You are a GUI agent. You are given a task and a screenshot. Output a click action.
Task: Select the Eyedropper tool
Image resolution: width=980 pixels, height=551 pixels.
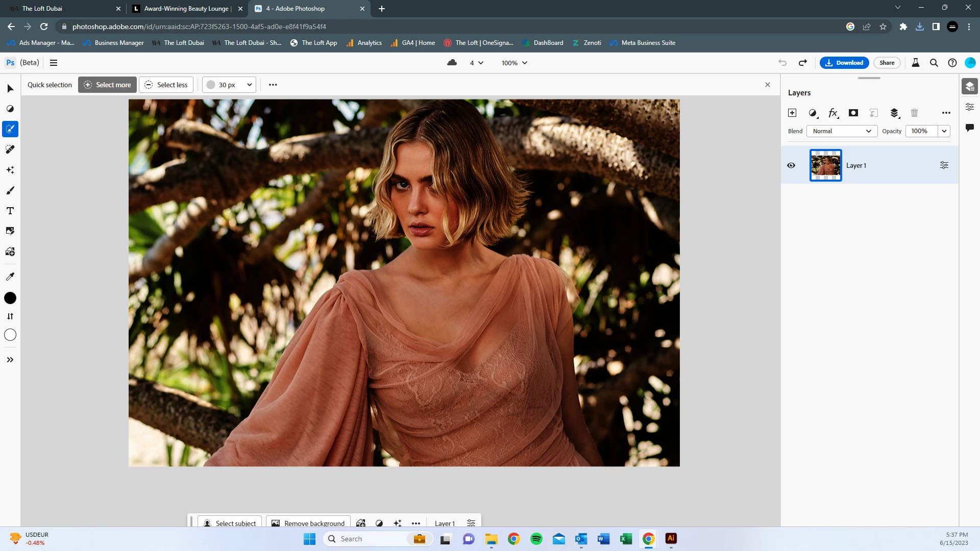coord(10,277)
